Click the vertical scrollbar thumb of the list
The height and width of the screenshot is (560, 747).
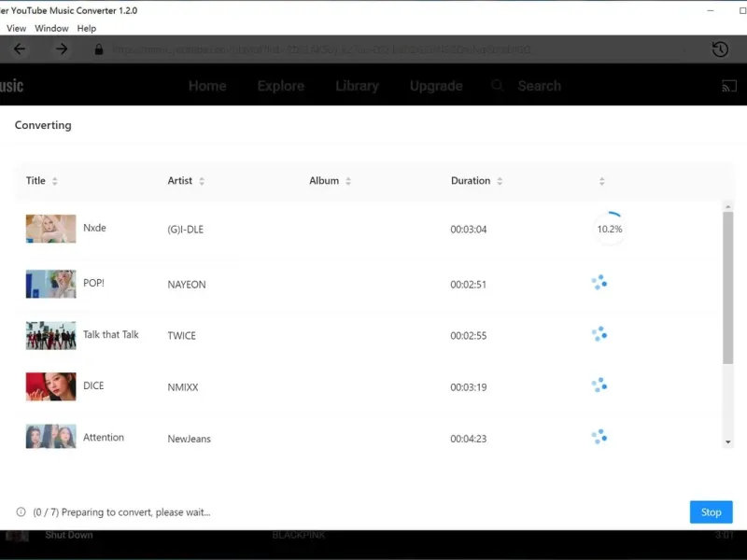tap(727, 287)
